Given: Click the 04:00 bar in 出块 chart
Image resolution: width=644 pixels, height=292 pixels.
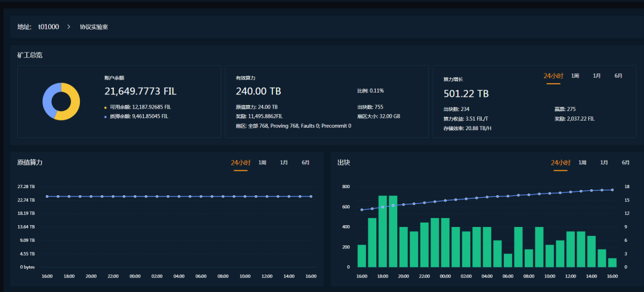Looking at the screenshot, I should (487, 247).
